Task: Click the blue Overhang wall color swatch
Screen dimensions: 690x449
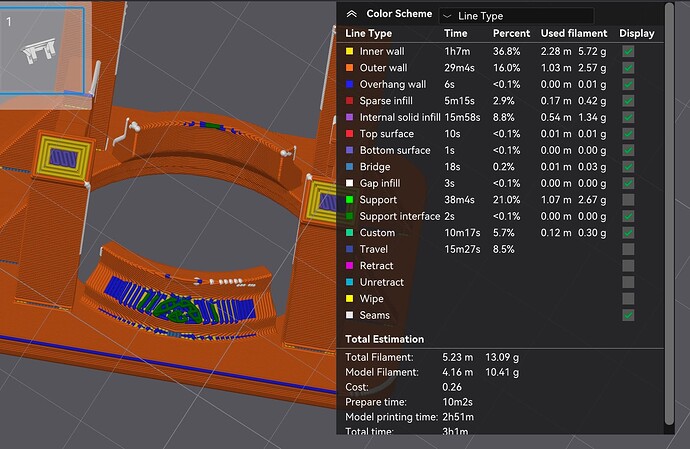Action: (349, 84)
